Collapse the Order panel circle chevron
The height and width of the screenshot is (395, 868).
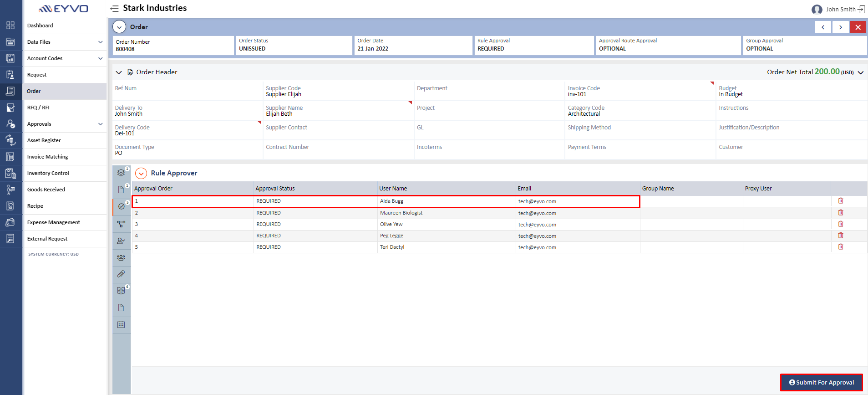click(119, 27)
